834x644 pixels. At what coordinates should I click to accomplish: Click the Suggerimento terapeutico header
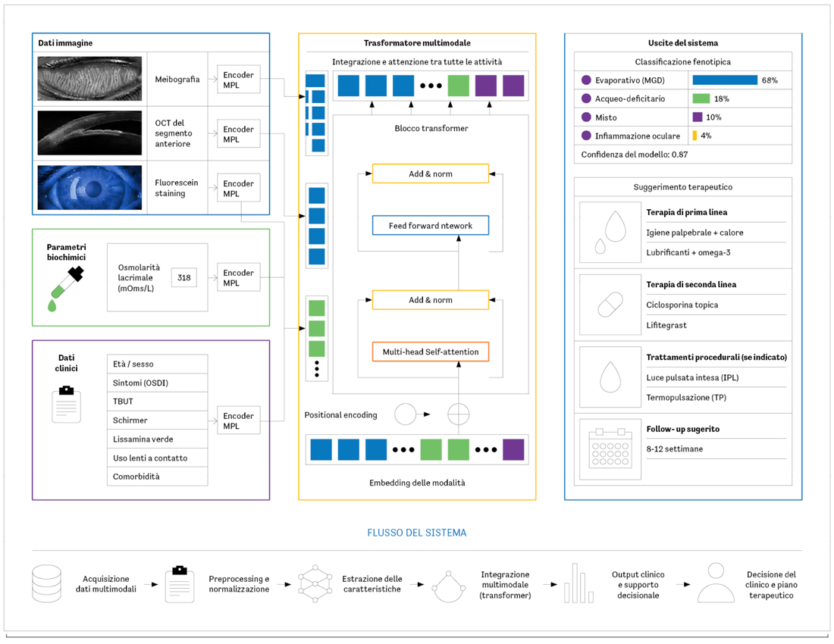(x=682, y=187)
